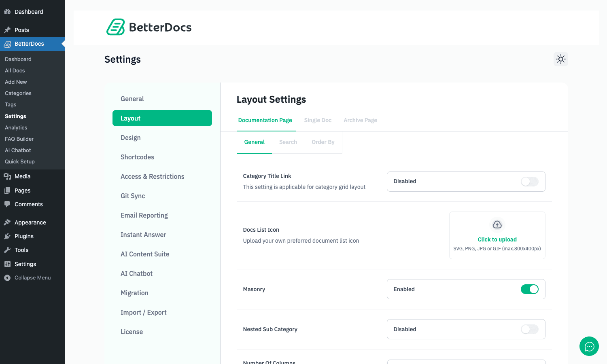Enable the Category Title Link toggle

click(530, 182)
